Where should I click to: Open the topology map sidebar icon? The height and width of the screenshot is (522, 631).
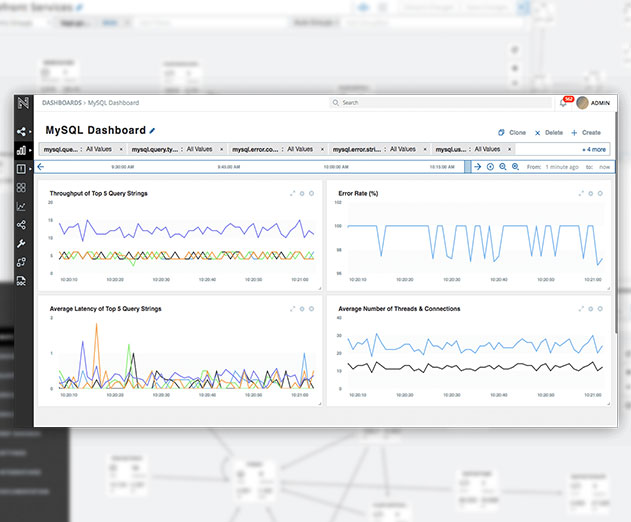pos(21,132)
